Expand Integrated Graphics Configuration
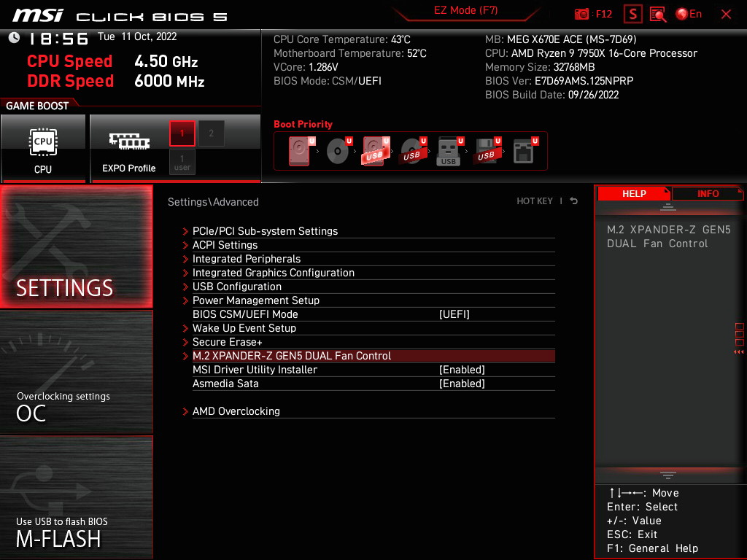 (x=369, y=273)
